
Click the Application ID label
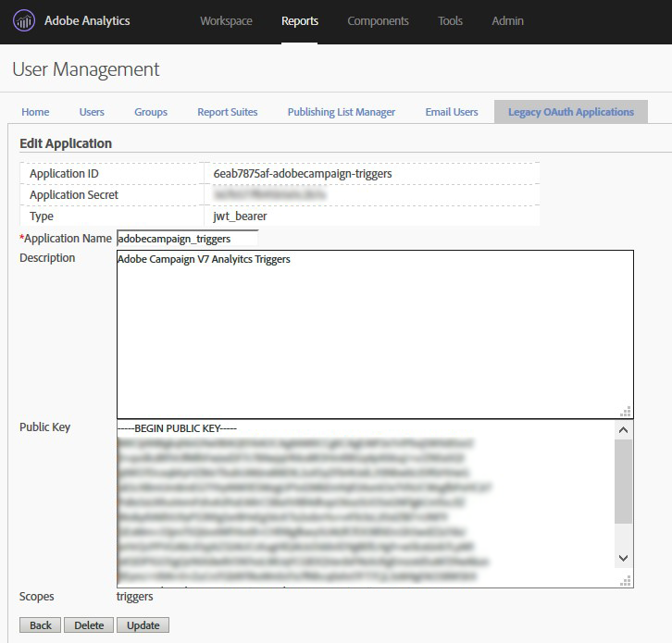(64, 174)
